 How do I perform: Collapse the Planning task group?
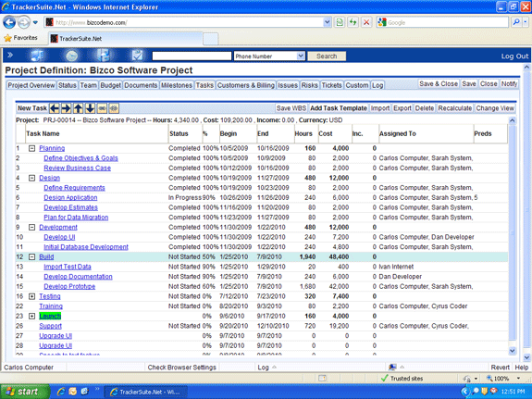pyautogui.click(x=31, y=148)
